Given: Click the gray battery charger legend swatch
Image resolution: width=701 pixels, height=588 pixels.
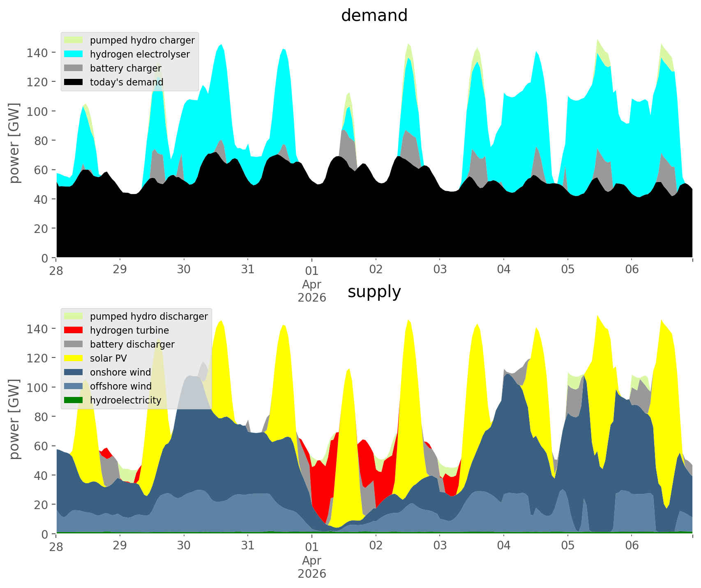Looking at the screenshot, I should click(x=74, y=68).
